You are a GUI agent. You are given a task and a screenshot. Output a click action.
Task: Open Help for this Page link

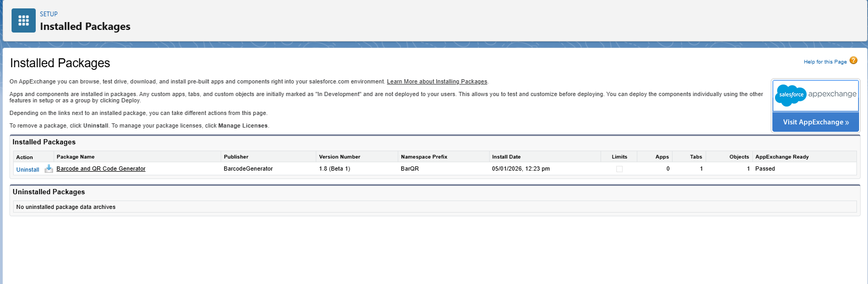click(825, 62)
